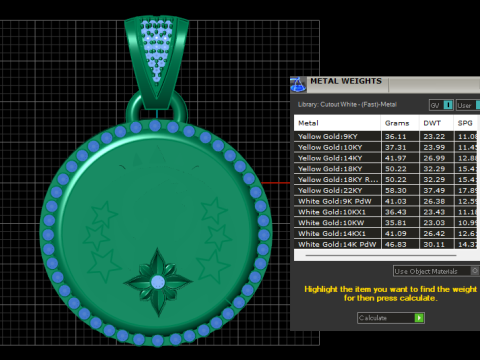Viewport: 480px width, 360px height.
Task: Sort by the Metal column header
Action: pos(337,123)
